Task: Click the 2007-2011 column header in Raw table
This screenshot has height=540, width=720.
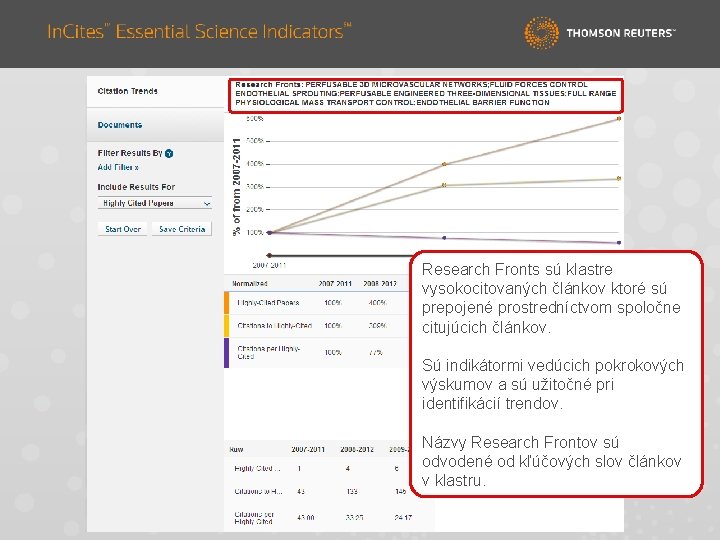Action: 308,450
